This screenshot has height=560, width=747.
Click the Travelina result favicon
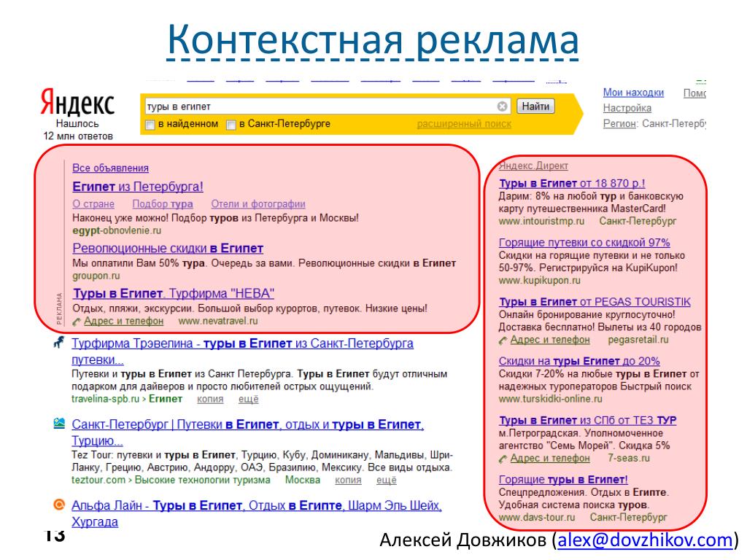coord(59,343)
